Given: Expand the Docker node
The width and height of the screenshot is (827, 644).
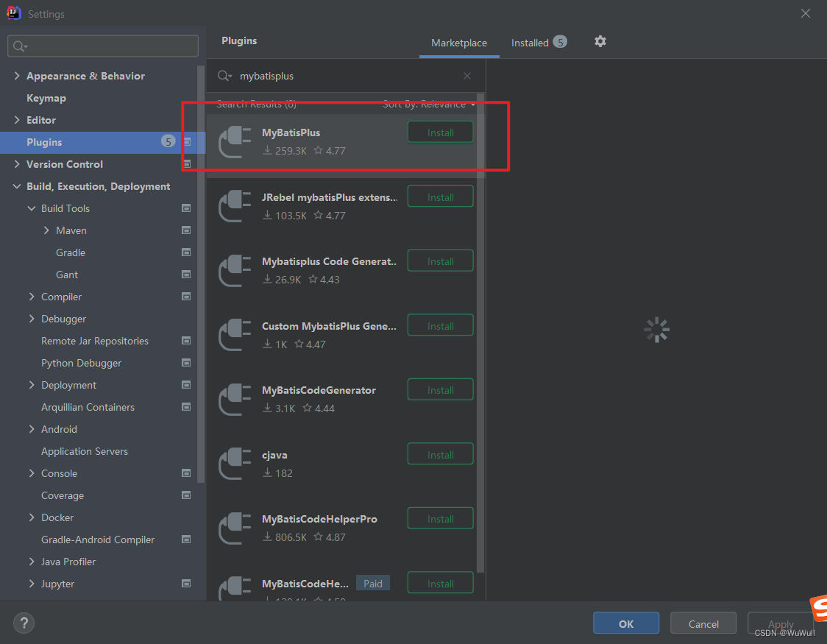Looking at the screenshot, I should tap(32, 517).
